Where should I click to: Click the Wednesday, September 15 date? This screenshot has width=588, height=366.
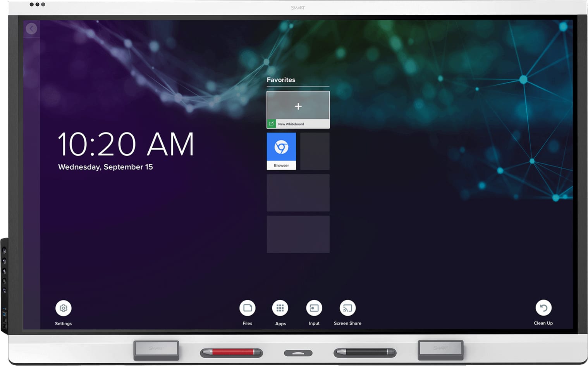tap(105, 167)
